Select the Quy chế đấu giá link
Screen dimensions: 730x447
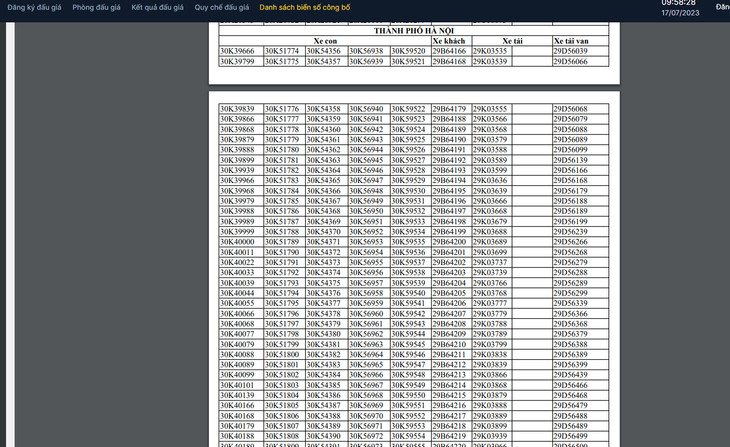pos(222,7)
